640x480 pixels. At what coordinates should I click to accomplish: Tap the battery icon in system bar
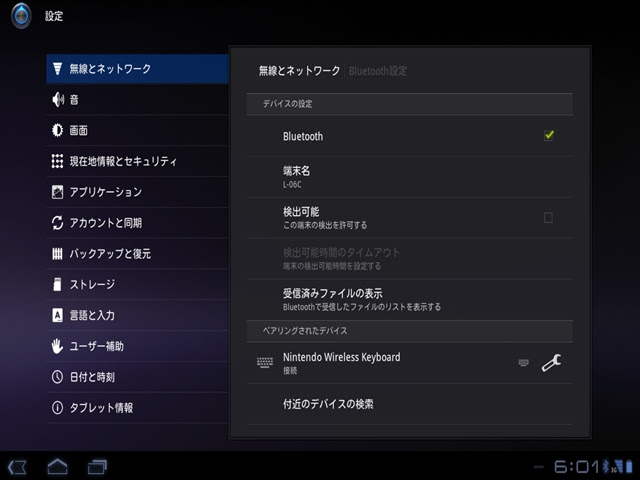click(x=629, y=466)
